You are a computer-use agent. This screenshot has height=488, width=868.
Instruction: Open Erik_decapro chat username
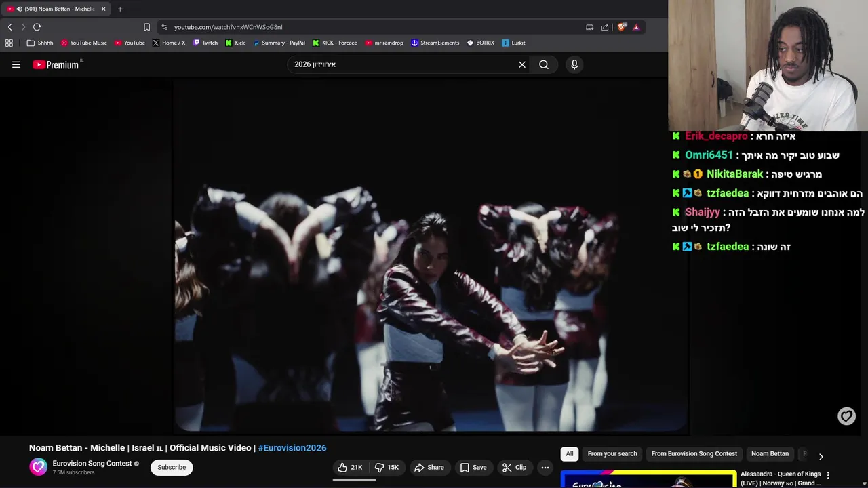point(716,136)
